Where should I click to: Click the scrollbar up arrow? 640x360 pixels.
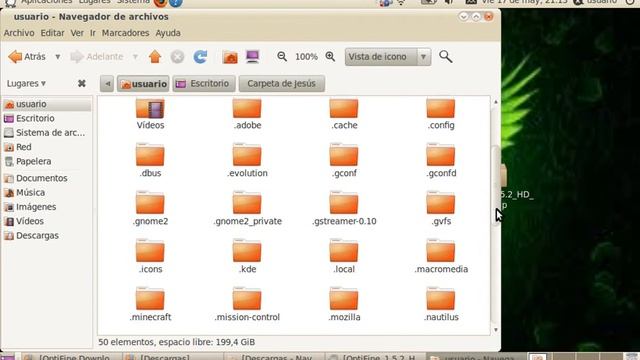[x=496, y=102]
